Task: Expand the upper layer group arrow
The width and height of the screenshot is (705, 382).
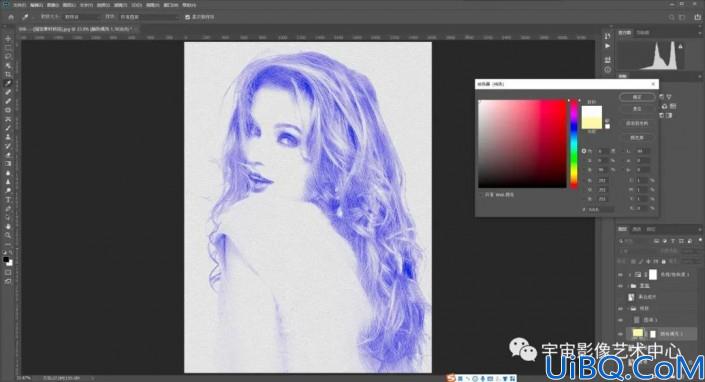Action: (x=629, y=286)
